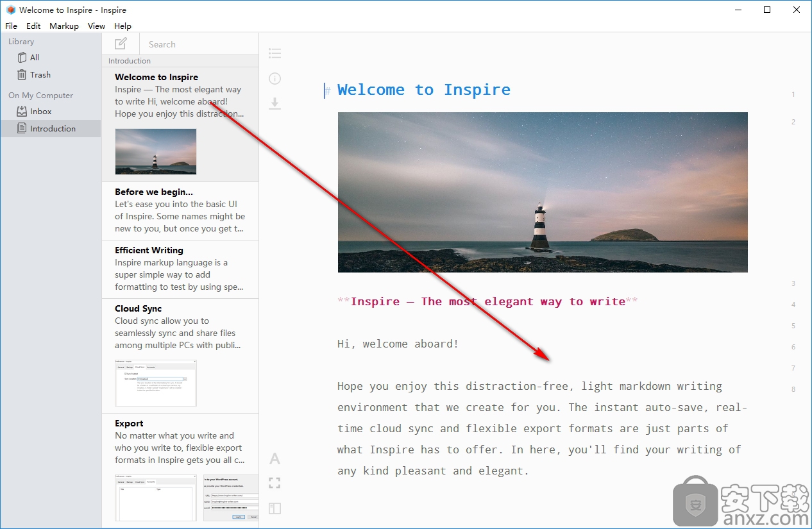Click the Library section label
Viewport: 812px width, 529px height.
click(x=21, y=41)
